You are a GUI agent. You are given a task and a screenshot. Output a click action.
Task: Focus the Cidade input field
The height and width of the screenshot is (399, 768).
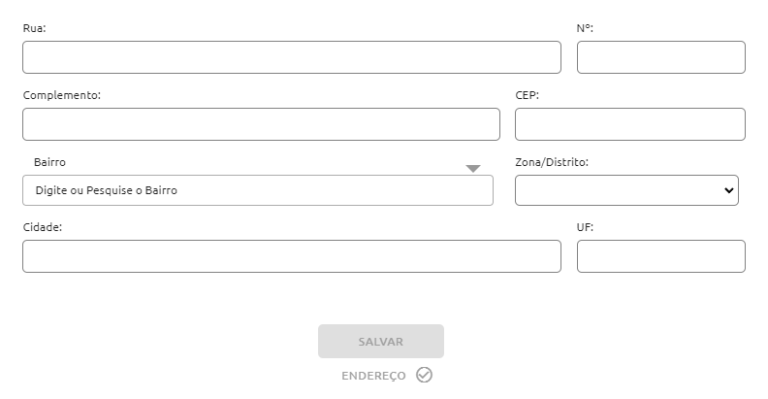coord(291,257)
